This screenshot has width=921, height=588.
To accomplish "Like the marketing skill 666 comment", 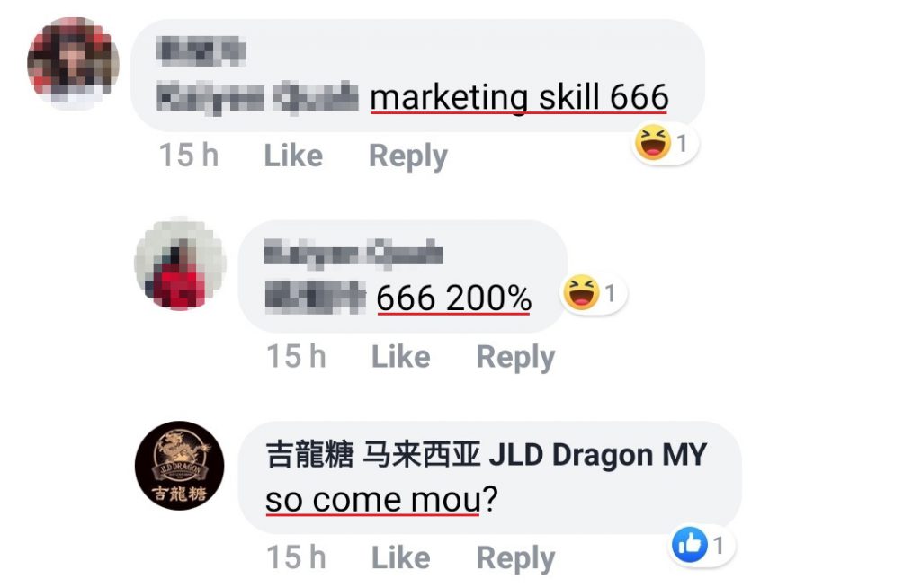I will (293, 156).
